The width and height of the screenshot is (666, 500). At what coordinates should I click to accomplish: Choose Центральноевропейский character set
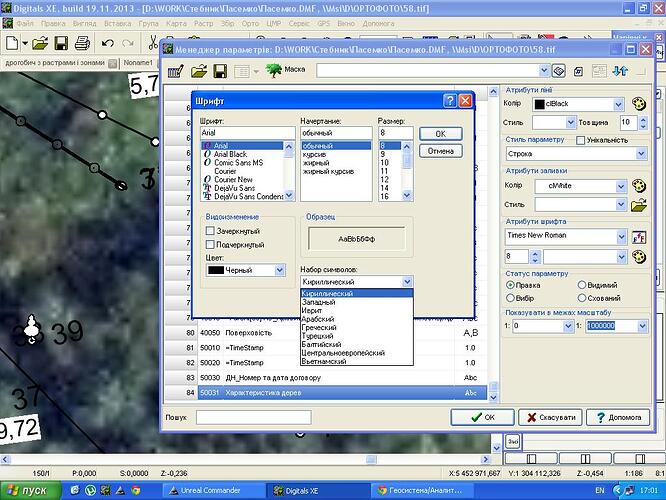[343, 353]
